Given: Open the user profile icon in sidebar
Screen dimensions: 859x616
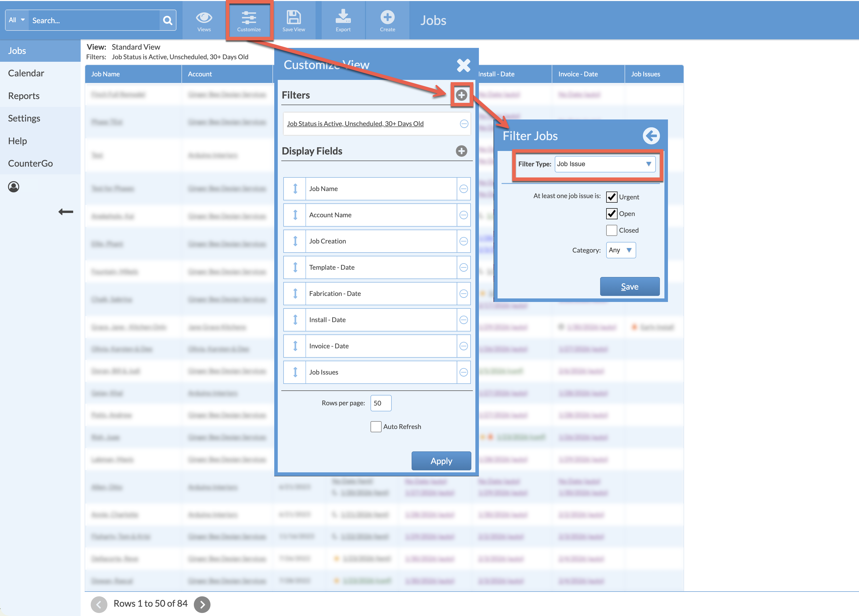Looking at the screenshot, I should [14, 187].
